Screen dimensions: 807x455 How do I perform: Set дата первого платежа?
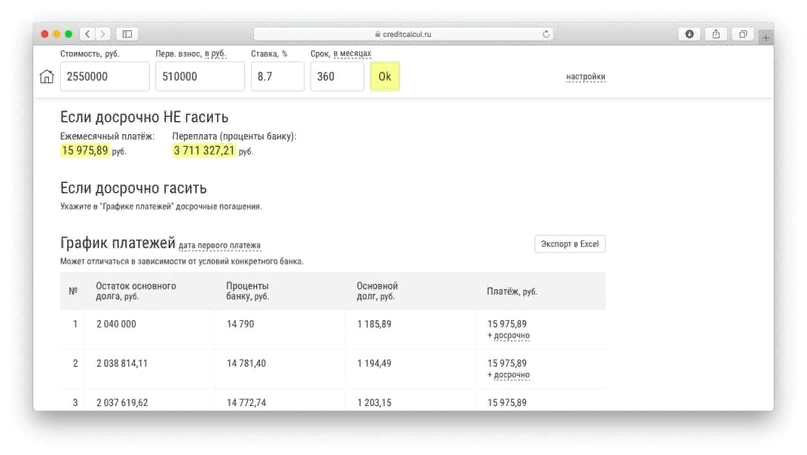pos(220,246)
